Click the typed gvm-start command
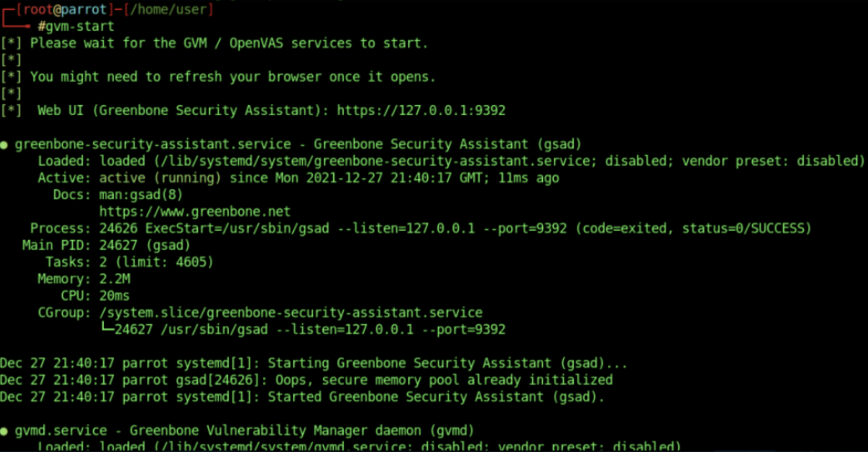 (x=80, y=26)
